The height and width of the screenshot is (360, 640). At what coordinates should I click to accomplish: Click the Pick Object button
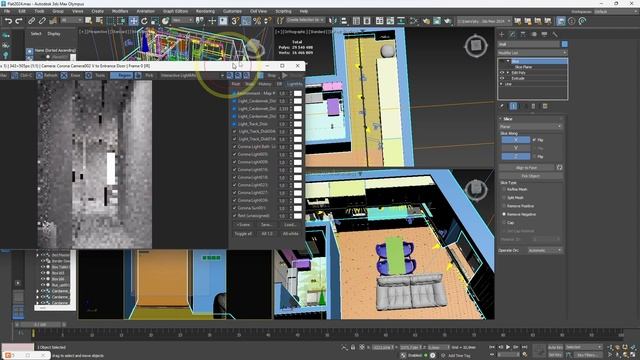(531, 176)
